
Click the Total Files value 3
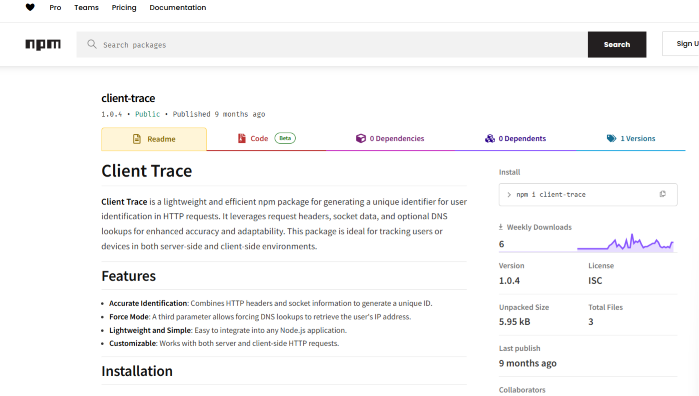[x=591, y=322]
